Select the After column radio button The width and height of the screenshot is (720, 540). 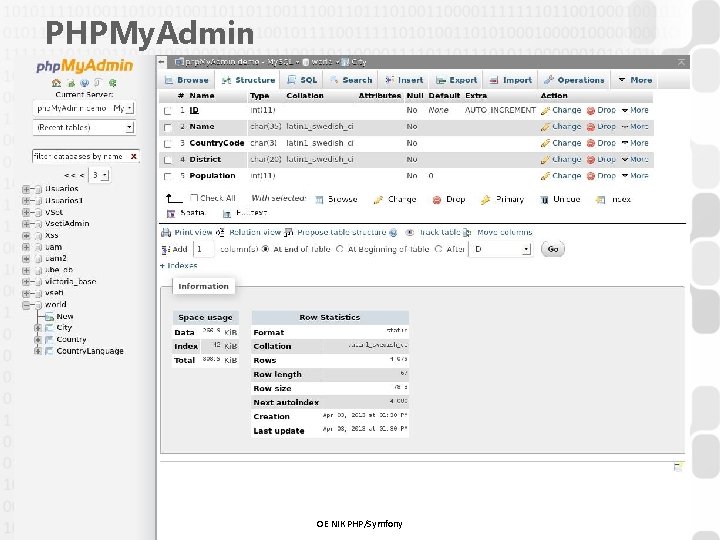point(439,249)
